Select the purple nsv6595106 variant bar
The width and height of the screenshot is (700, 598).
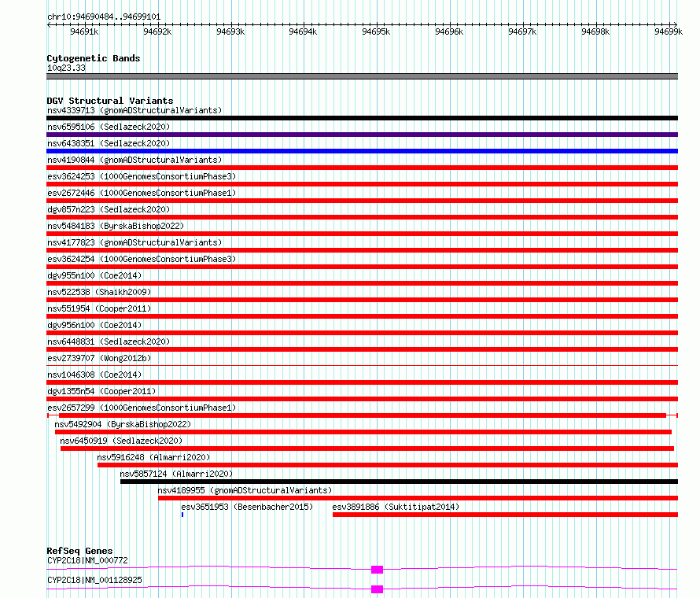pyautogui.click(x=362, y=135)
